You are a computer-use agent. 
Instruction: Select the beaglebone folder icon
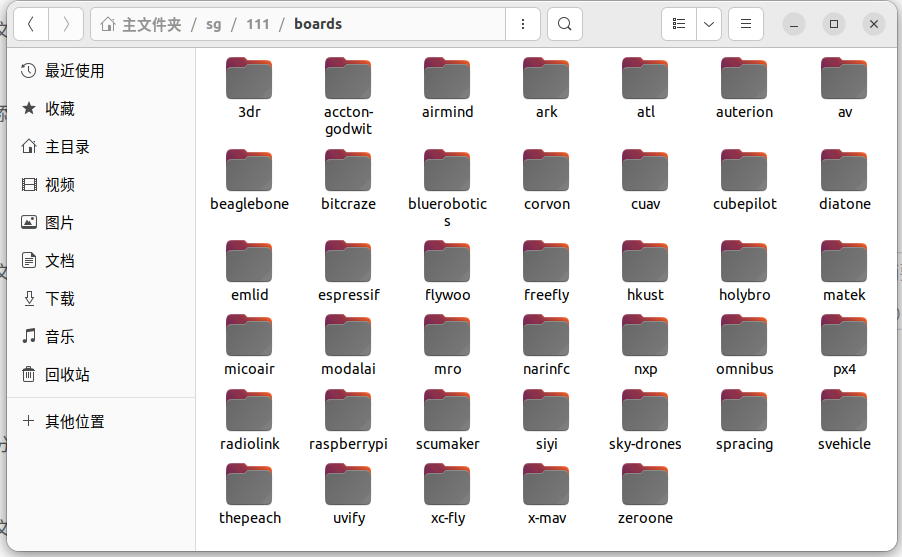point(249,170)
